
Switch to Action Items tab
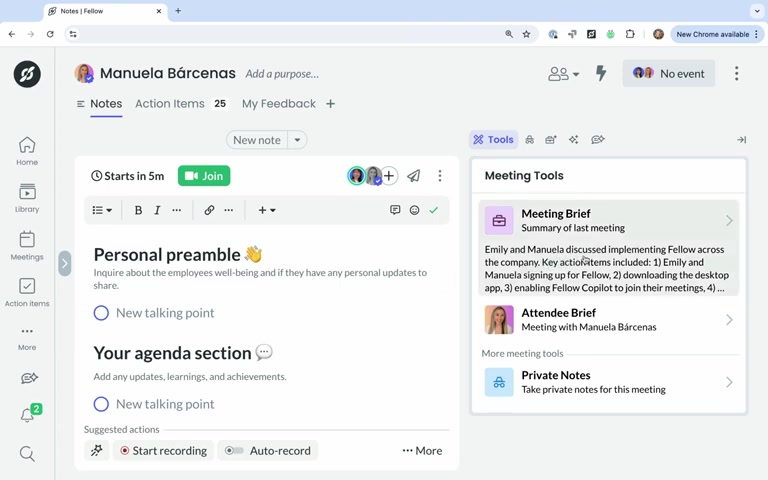(181, 104)
